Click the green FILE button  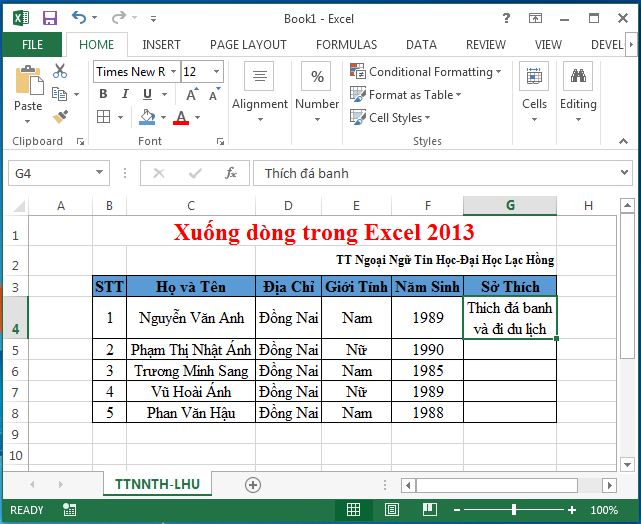point(32,45)
